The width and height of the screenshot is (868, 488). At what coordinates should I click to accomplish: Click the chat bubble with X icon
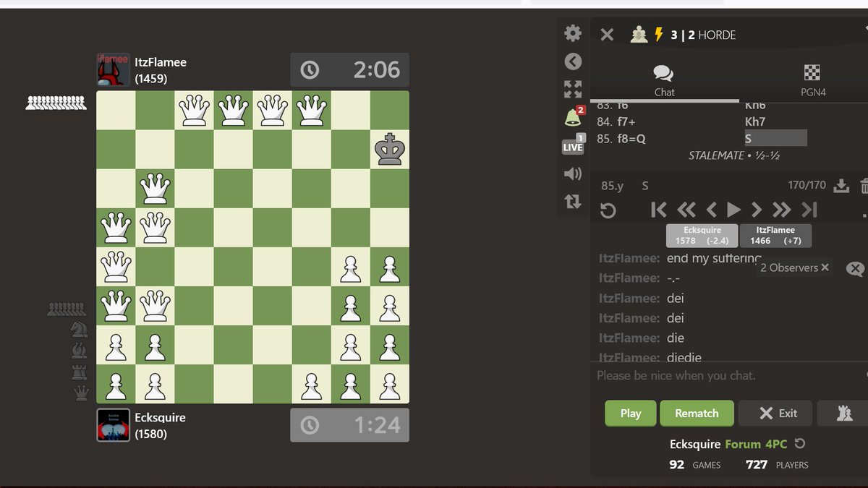(x=855, y=269)
